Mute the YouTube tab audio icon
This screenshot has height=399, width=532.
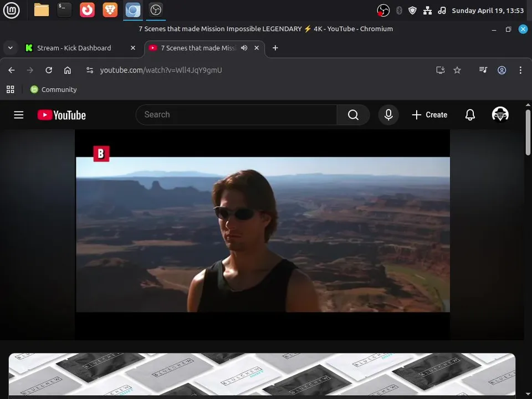244,48
